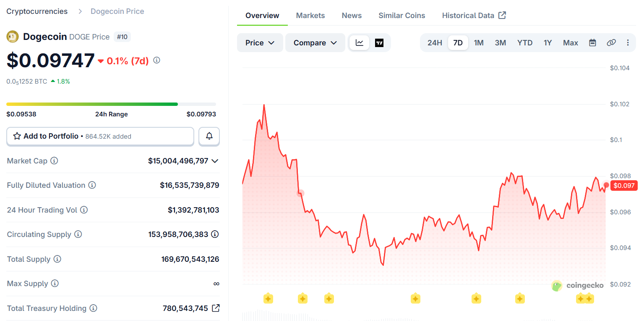This screenshot has height=321, width=644.
Task: Open the Compare dropdown
Action: [x=315, y=42]
